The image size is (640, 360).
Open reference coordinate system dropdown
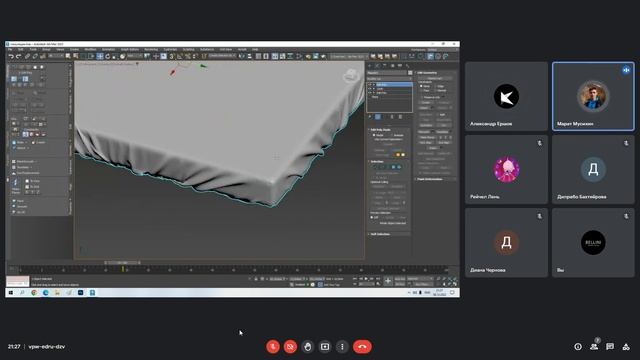click(135, 56)
